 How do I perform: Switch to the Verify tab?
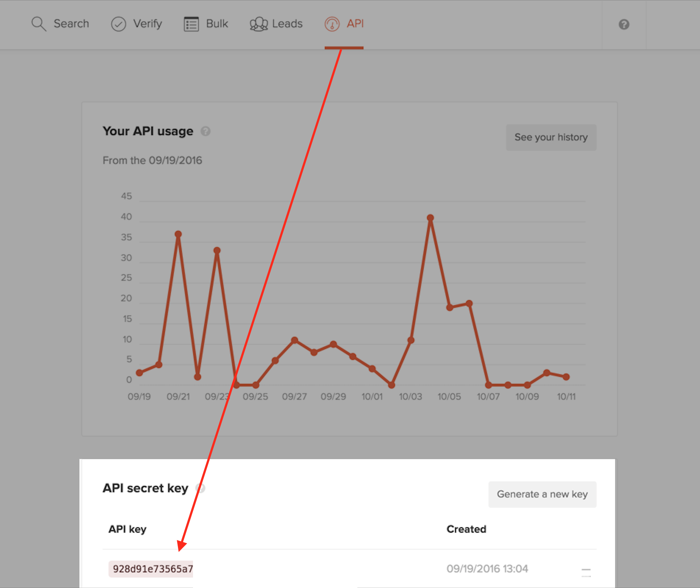[x=147, y=24]
